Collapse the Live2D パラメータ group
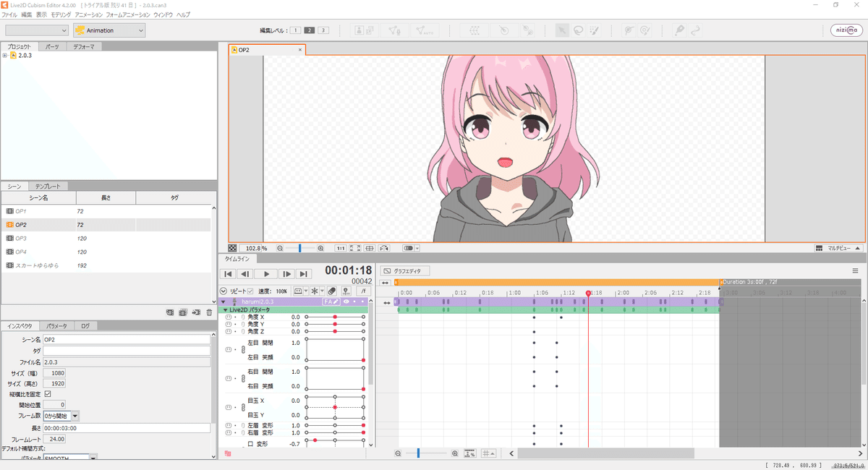Viewport: 868px width, 470px height. [226, 309]
